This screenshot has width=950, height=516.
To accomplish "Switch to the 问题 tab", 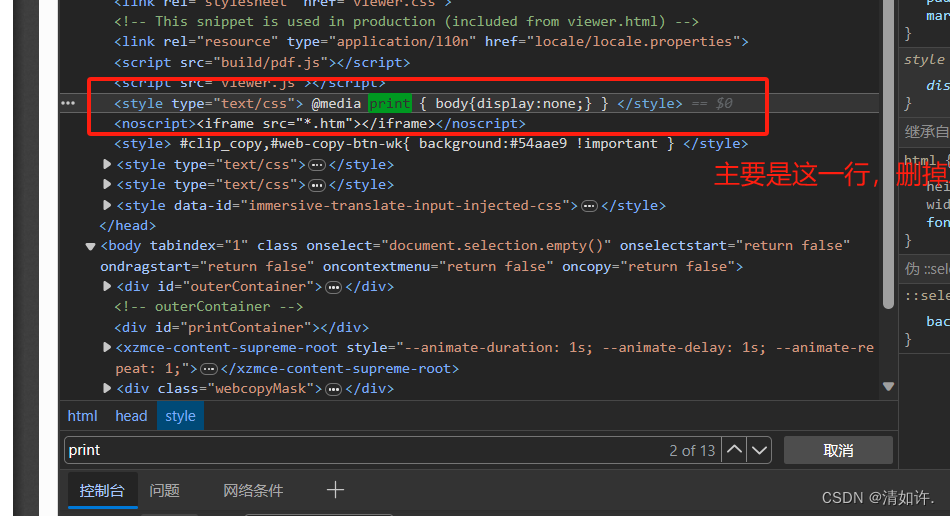I will point(164,490).
